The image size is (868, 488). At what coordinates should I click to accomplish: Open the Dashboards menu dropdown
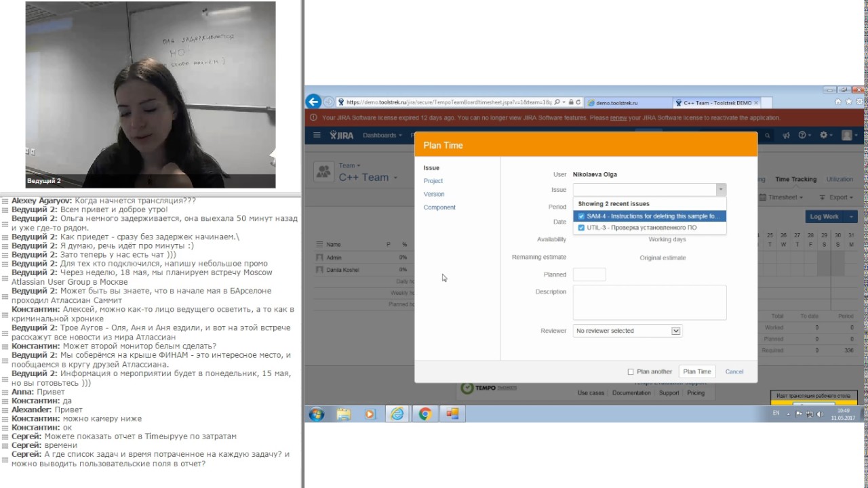click(382, 136)
